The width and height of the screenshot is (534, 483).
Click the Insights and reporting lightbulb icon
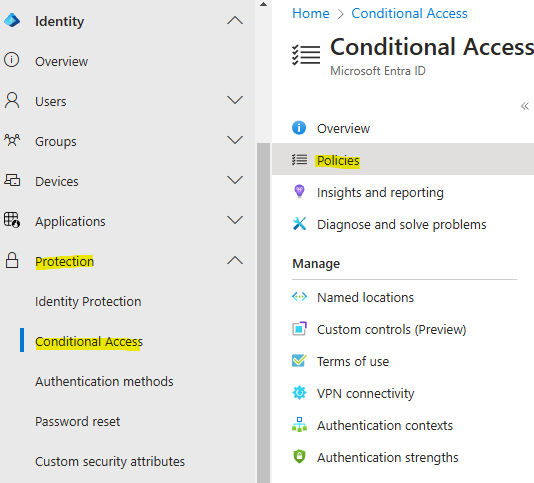tap(299, 192)
